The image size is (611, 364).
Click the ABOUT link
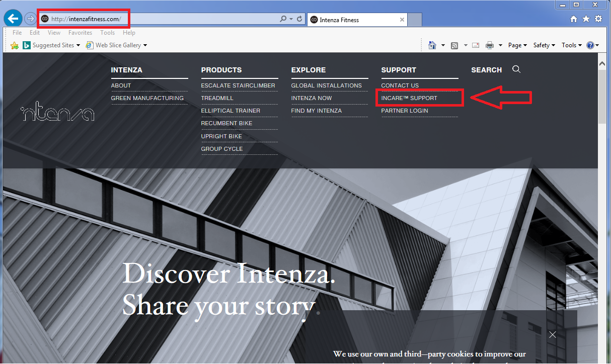[x=121, y=85]
